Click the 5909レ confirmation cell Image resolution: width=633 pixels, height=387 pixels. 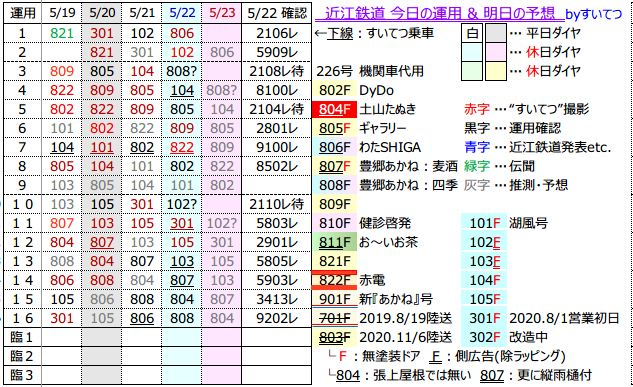point(277,52)
